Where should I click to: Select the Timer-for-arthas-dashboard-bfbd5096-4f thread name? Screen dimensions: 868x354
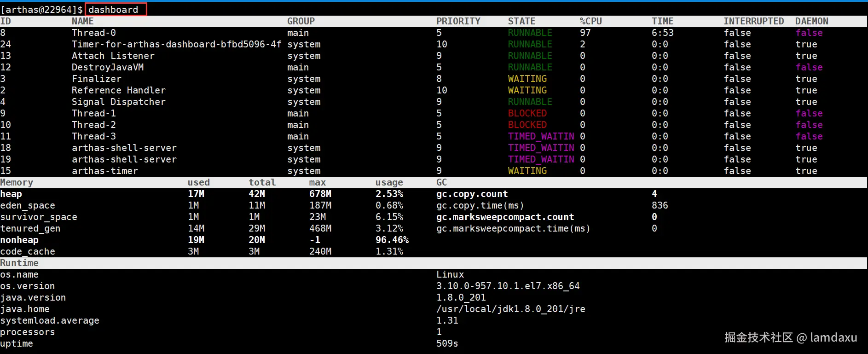point(177,44)
